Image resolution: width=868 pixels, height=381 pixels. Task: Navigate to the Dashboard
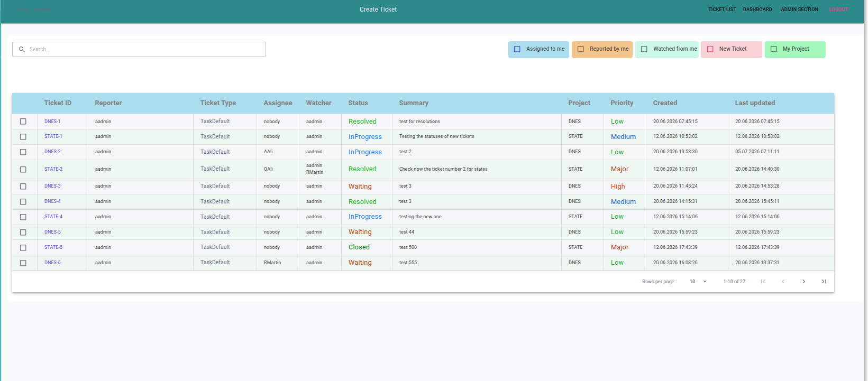[757, 10]
